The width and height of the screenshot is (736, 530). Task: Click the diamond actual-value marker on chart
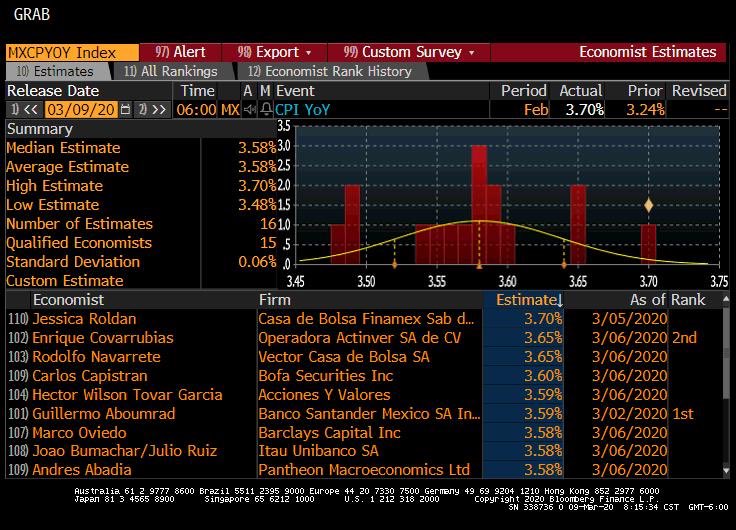(648, 205)
